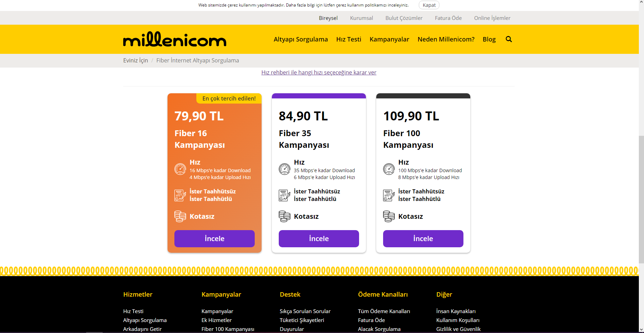Click the 109,90 TL price text
The image size is (644, 333).
[411, 116]
